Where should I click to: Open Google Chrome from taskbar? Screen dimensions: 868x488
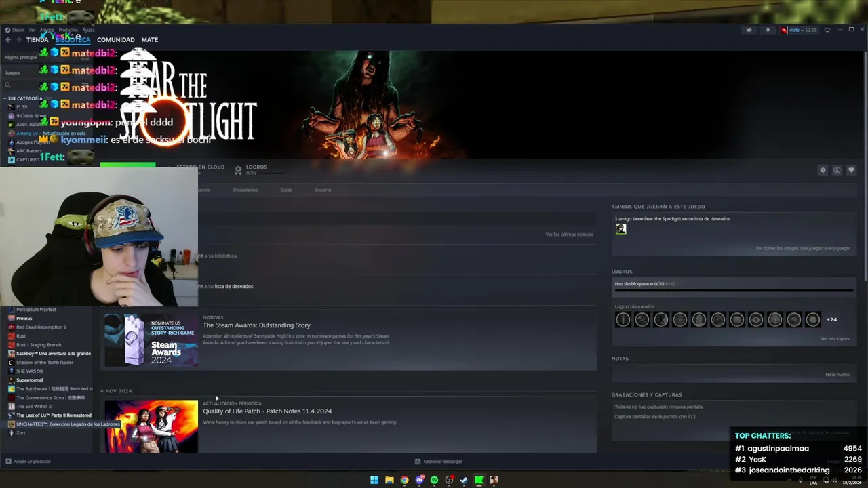click(404, 480)
